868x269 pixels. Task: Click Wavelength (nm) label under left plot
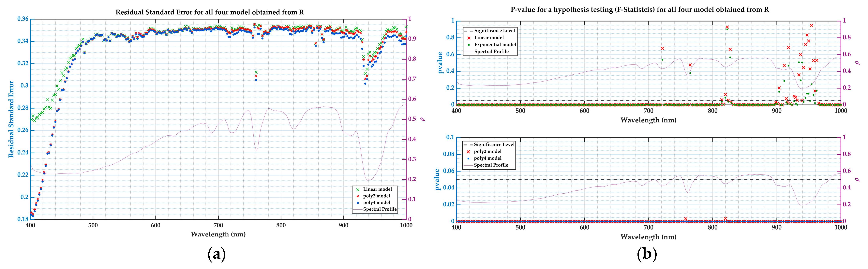point(218,234)
